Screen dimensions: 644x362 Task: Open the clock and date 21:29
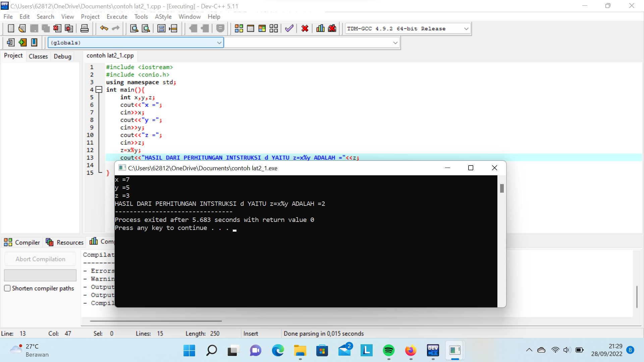click(606, 350)
